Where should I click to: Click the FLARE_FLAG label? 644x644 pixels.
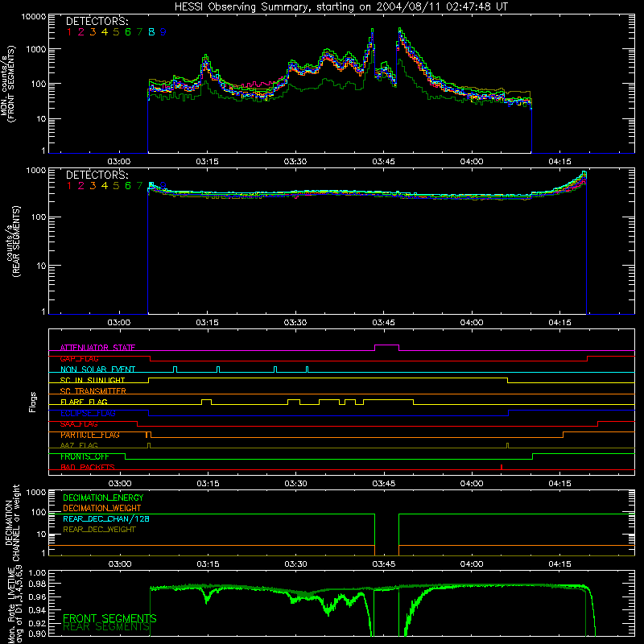(84, 402)
